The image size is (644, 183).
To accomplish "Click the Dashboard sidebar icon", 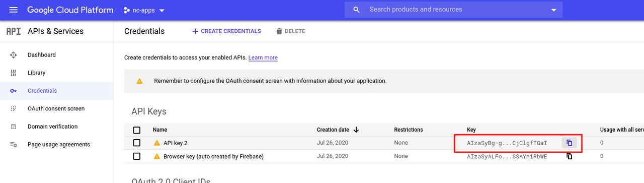I will click(x=14, y=55).
